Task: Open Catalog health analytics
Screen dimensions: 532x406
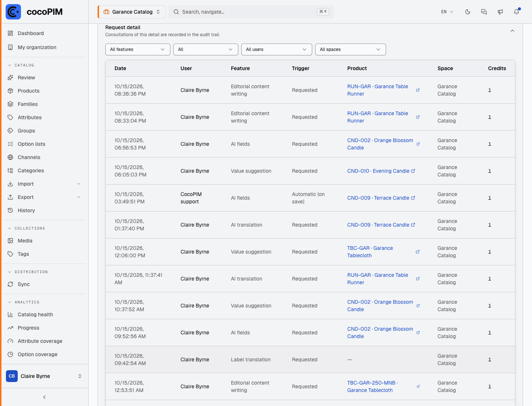Action: click(x=44, y=314)
